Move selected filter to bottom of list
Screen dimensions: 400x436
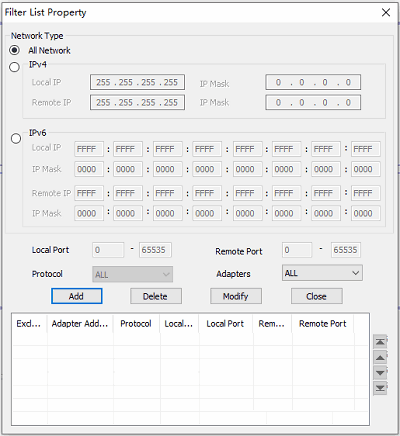pos(380,388)
